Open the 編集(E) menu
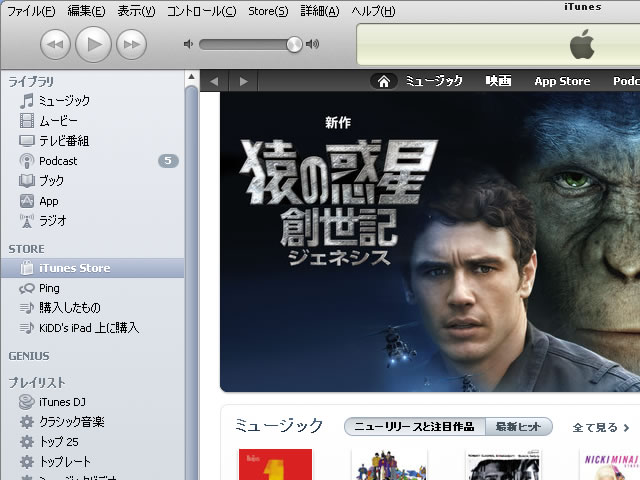 86,11
